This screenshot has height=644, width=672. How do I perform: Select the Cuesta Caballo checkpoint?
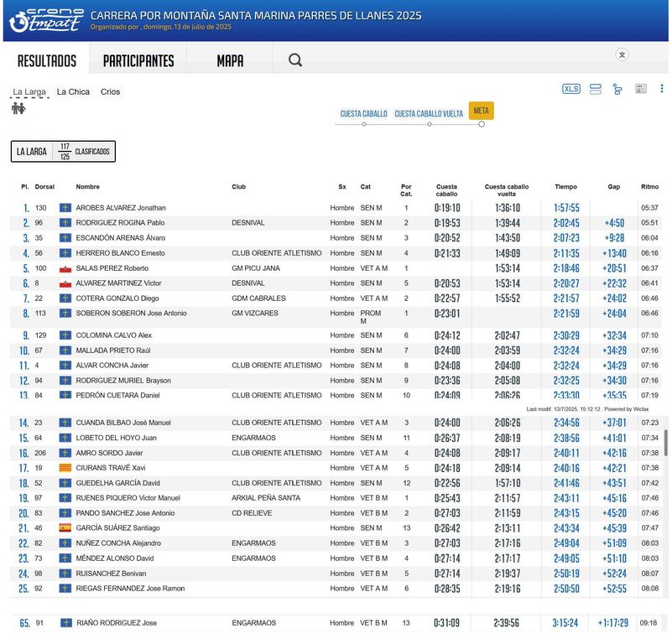coord(363,114)
